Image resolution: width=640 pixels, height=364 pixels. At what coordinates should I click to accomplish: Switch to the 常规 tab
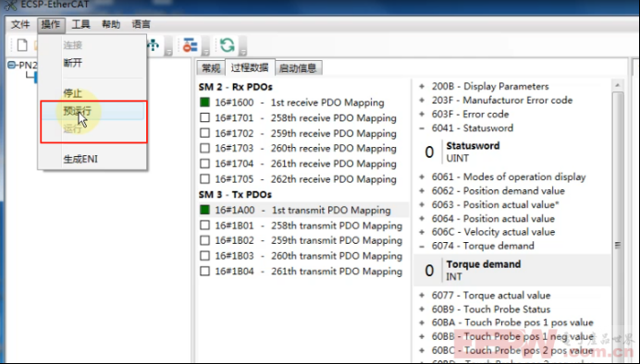(211, 68)
